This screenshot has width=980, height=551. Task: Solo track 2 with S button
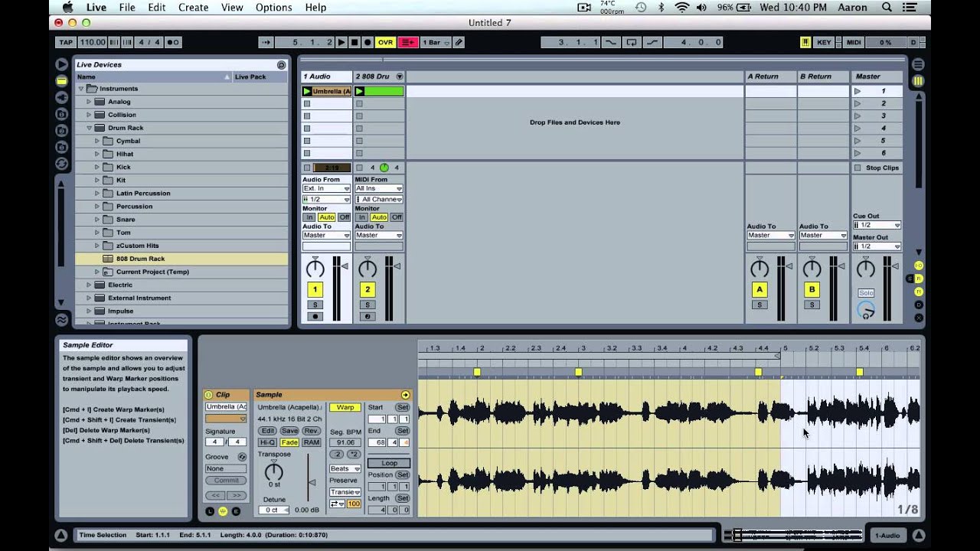click(x=367, y=305)
